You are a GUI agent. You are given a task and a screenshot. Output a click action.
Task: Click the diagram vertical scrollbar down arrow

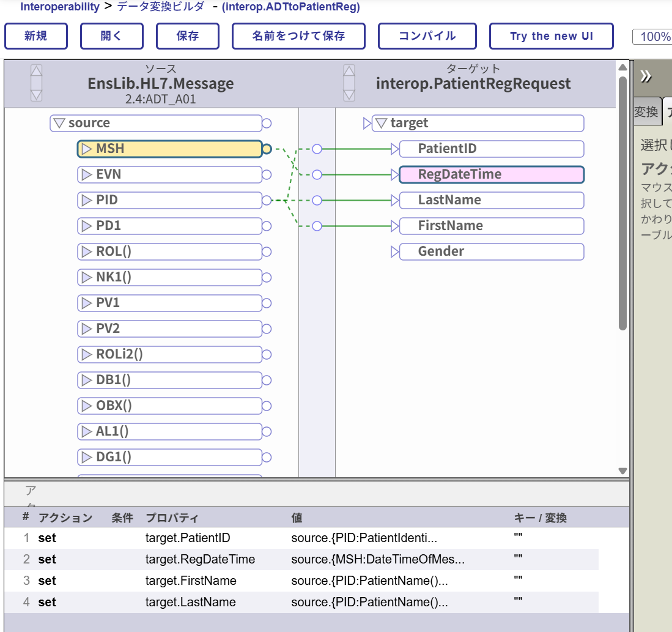coord(622,470)
